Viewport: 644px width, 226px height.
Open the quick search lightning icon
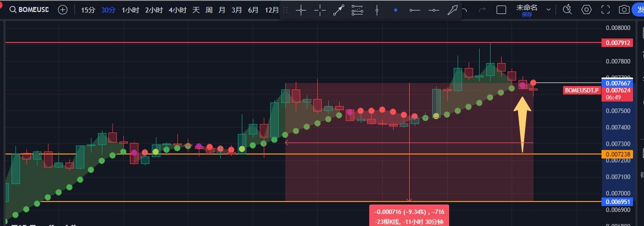pyautogui.click(x=567, y=9)
